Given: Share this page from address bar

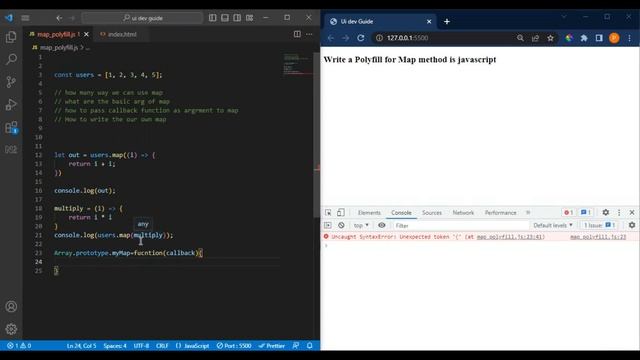Looking at the screenshot, I should [x=535, y=38].
